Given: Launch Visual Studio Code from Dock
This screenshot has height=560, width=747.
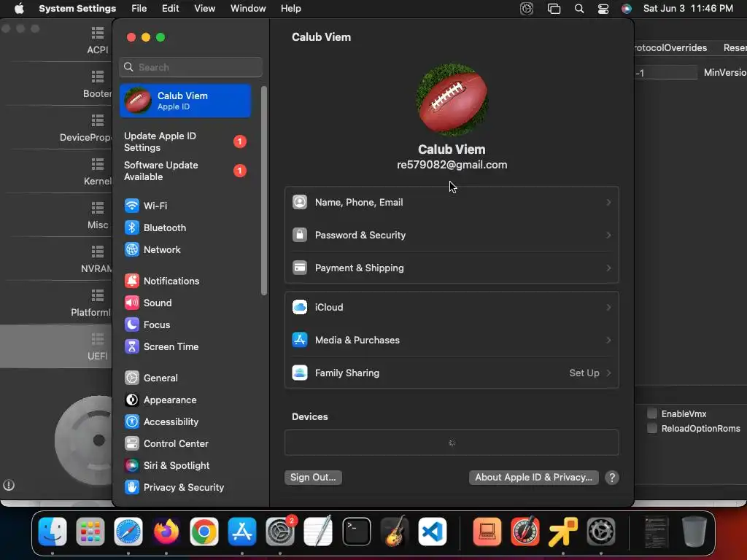Looking at the screenshot, I should (432, 532).
